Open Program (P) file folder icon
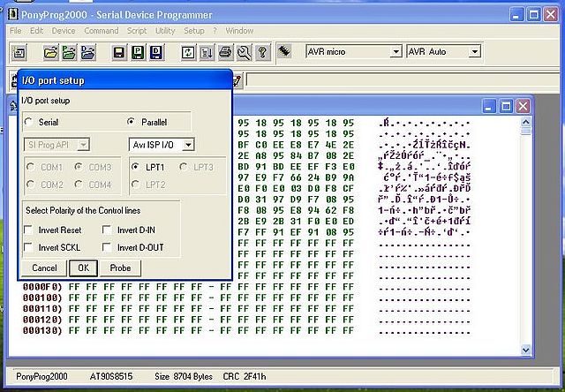Screen dimensions: 565x392 pyautogui.click(x=69, y=53)
